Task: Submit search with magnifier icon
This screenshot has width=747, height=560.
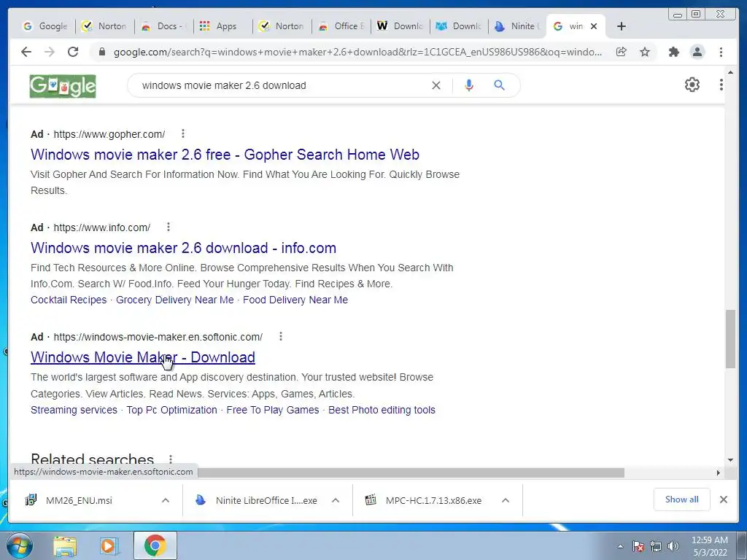Action: 499,85
